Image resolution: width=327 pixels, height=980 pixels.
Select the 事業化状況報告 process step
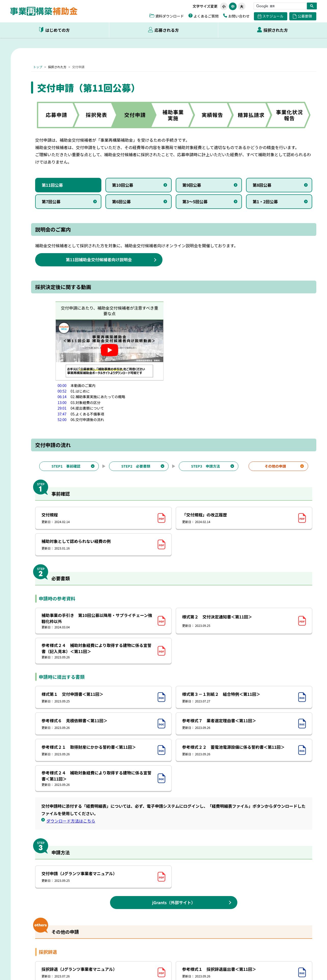pyautogui.click(x=289, y=115)
